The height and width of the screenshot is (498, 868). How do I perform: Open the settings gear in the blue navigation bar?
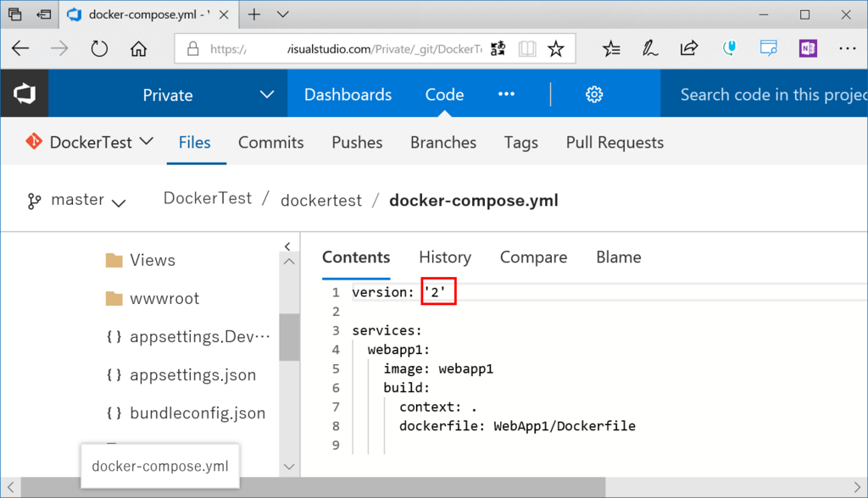point(594,95)
